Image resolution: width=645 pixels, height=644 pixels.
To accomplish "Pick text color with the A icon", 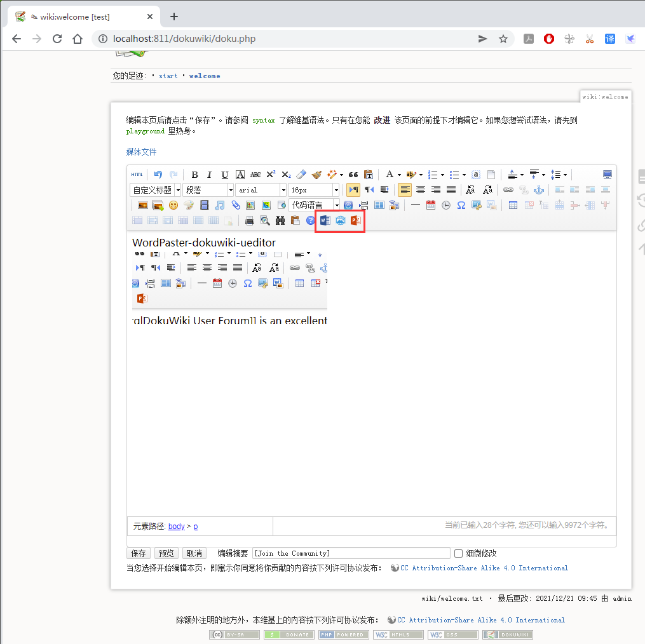I will tap(389, 175).
